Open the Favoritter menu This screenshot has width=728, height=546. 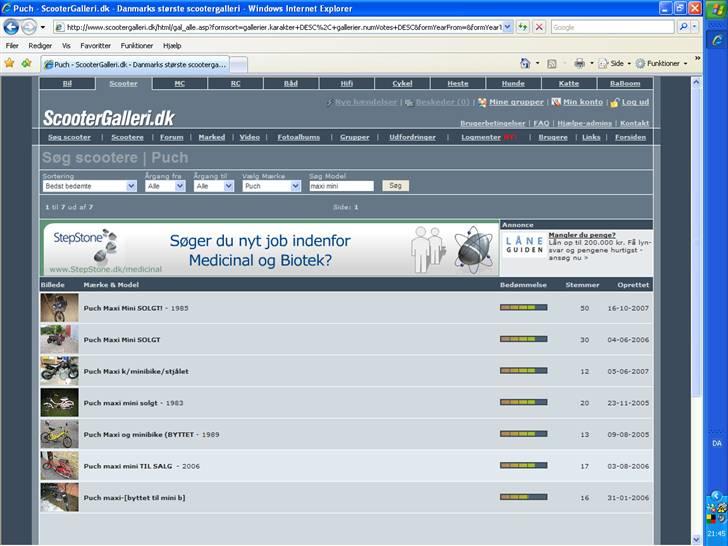(x=95, y=45)
